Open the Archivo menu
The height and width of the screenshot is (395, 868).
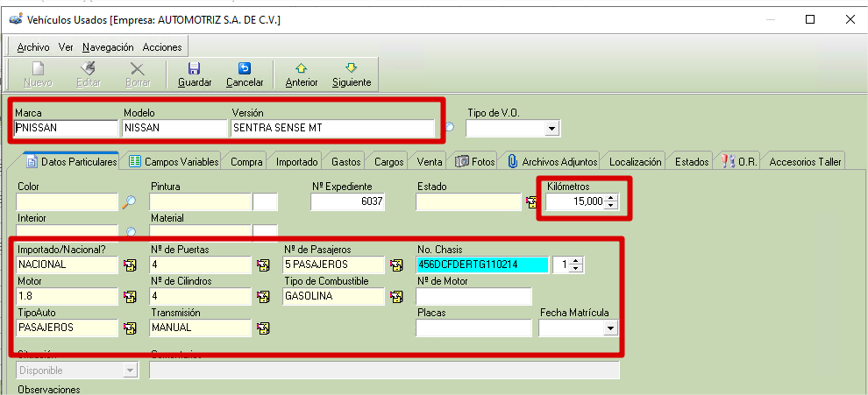[33, 47]
